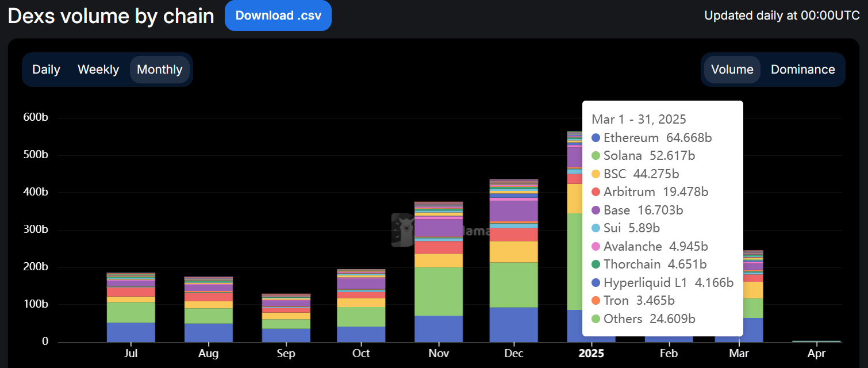
Task: Switch to the Daily view
Action: pos(46,69)
